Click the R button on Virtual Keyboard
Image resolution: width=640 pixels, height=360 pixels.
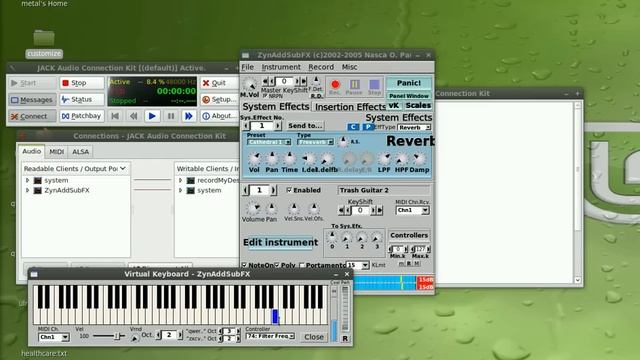(x=345, y=338)
